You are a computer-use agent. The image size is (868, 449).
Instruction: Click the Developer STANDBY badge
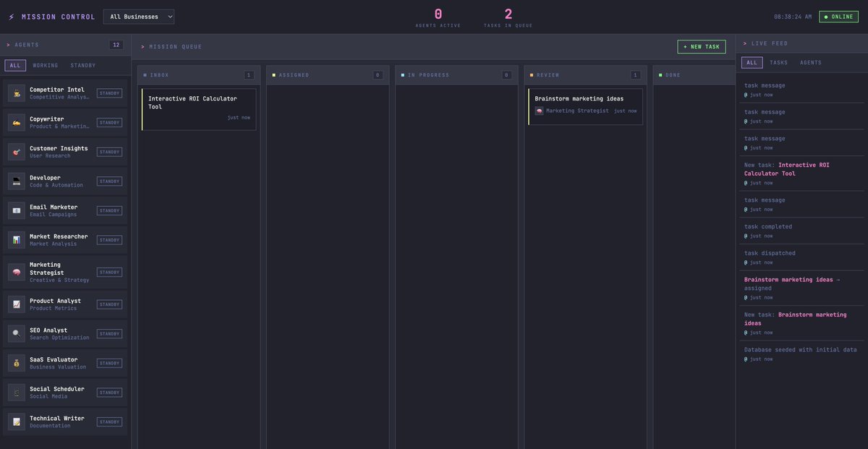click(109, 181)
